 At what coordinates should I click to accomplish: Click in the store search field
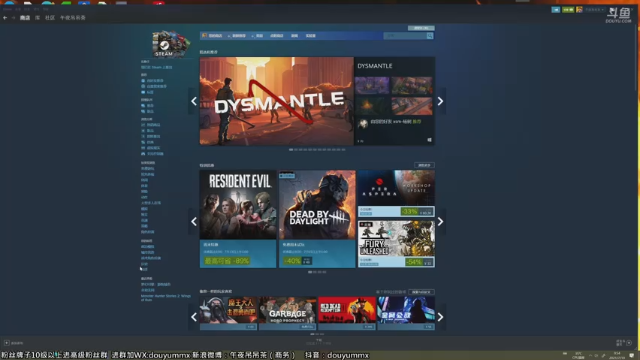tap(405, 36)
